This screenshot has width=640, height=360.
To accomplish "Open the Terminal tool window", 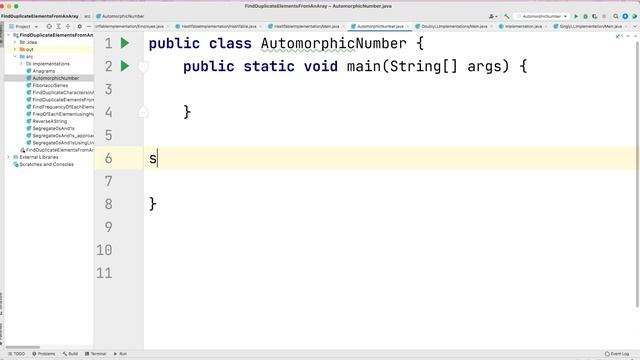I will pyautogui.click(x=96, y=354).
